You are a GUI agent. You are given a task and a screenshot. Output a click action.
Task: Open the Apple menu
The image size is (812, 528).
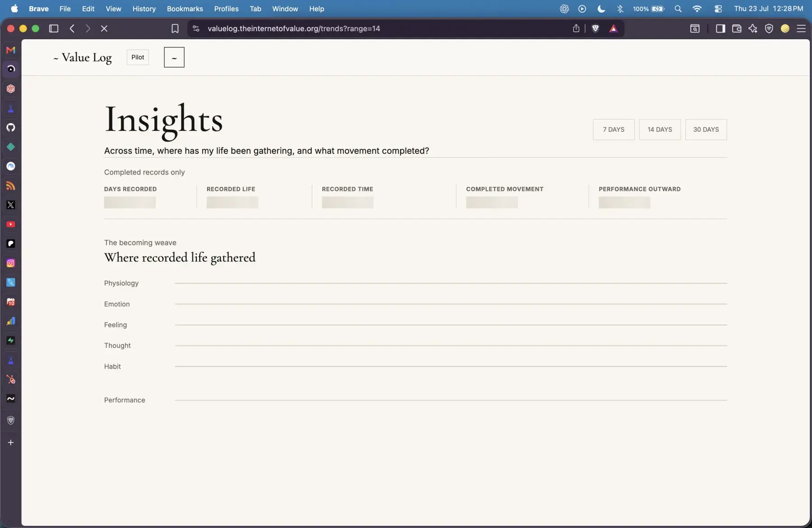click(14, 9)
